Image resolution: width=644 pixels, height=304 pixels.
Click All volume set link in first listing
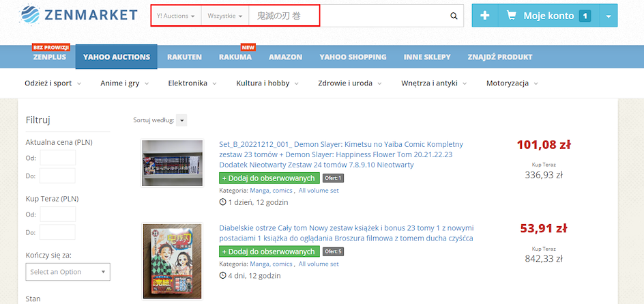pyautogui.click(x=319, y=191)
